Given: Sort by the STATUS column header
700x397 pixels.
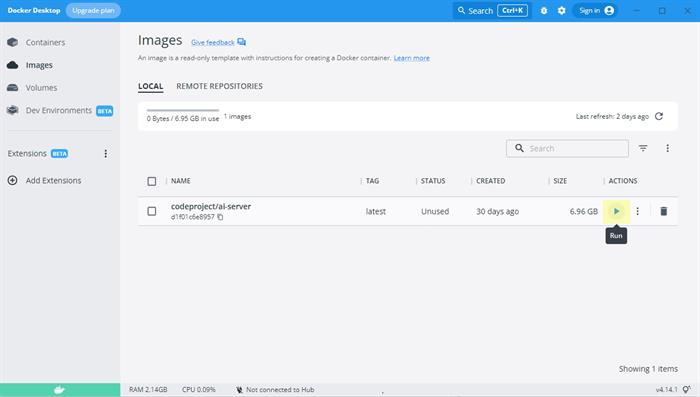Looking at the screenshot, I should point(433,181).
